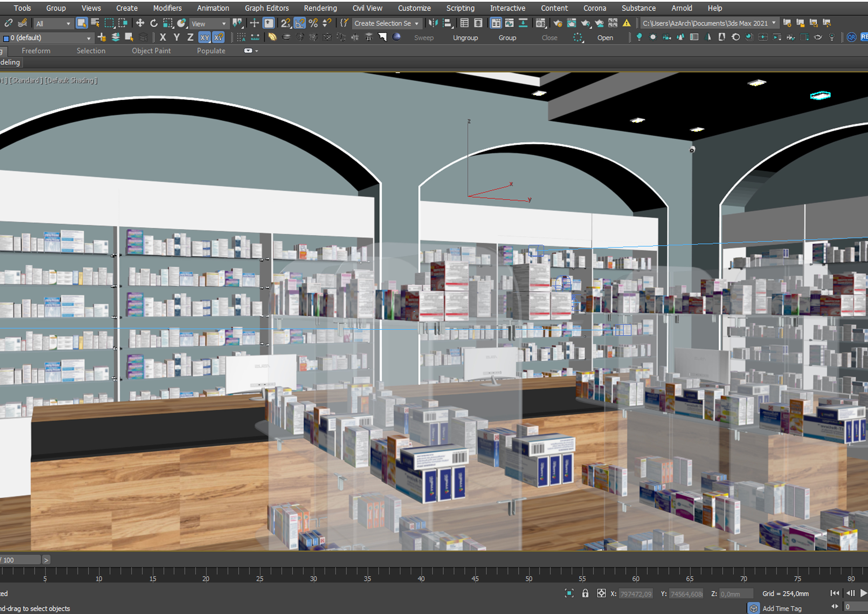Click the Render Production teapot icon

click(586, 23)
